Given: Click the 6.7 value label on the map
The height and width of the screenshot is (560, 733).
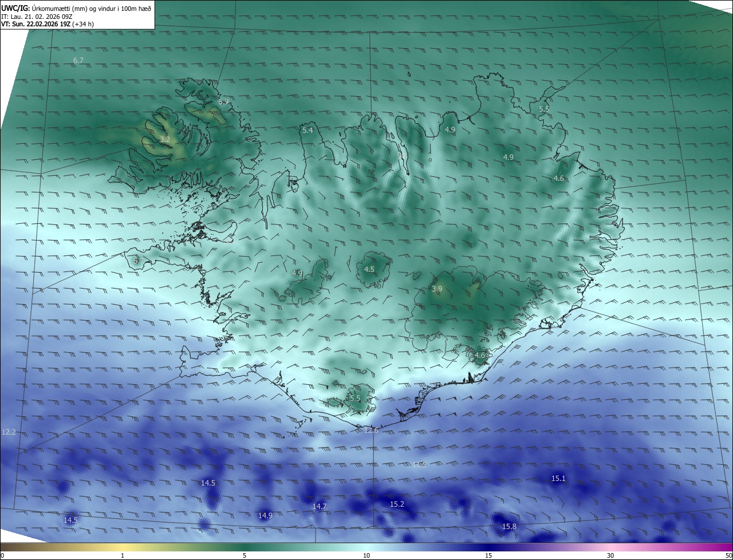Looking at the screenshot, I should click(x=78, y=60).
